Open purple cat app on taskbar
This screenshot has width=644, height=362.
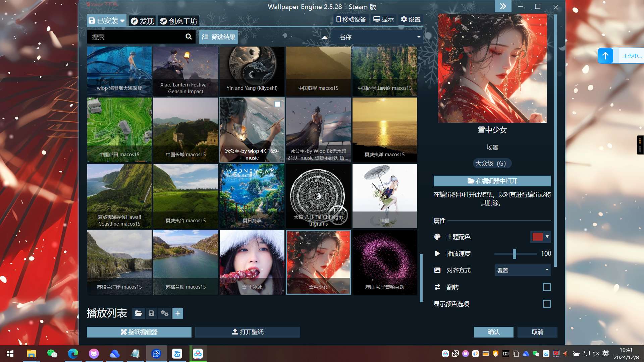[x=94, y=354]
